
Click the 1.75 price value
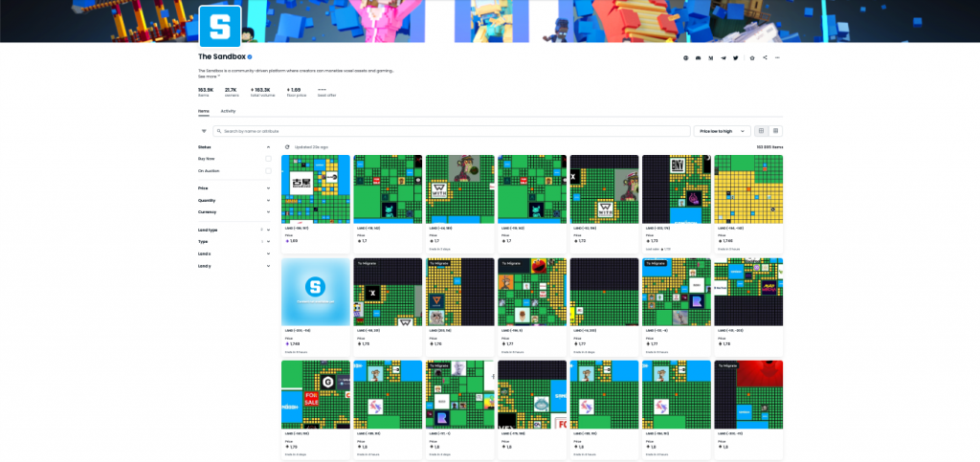(366, 343)
